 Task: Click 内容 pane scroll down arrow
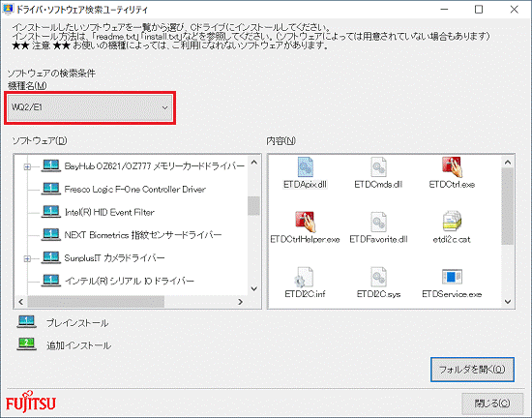click(508, 301)
